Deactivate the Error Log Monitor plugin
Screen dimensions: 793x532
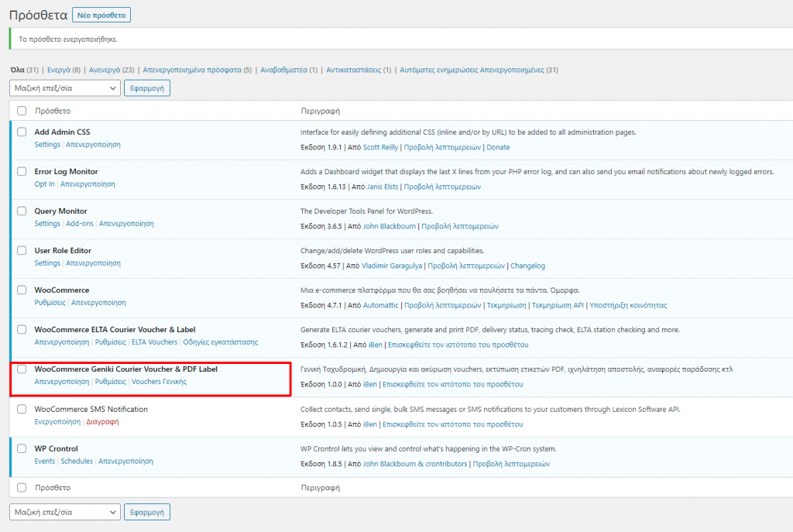pyautogui.click(x=88, y=184)
